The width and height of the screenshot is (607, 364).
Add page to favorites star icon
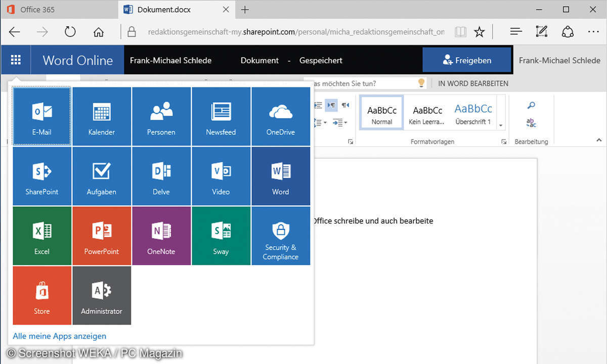pos(479,32)
